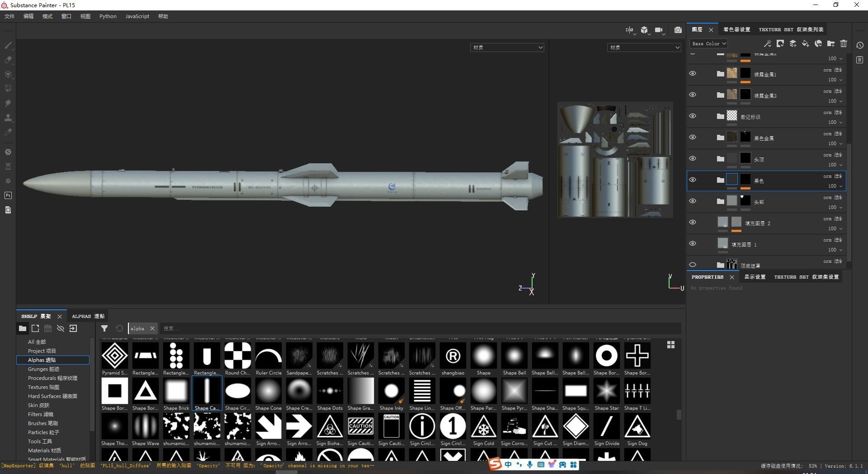Select the Procedurals 程序纹理 category
This screenshot has height=474, width=868.
(52, 378)
